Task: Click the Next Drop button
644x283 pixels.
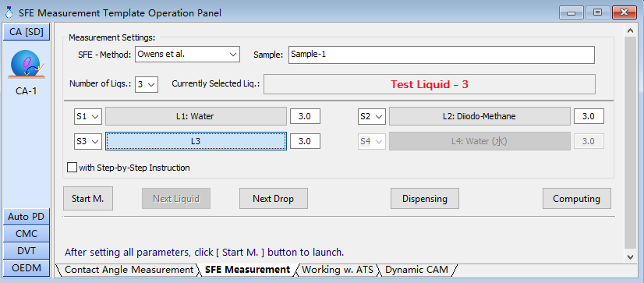Action: click(x=274, y=199)
